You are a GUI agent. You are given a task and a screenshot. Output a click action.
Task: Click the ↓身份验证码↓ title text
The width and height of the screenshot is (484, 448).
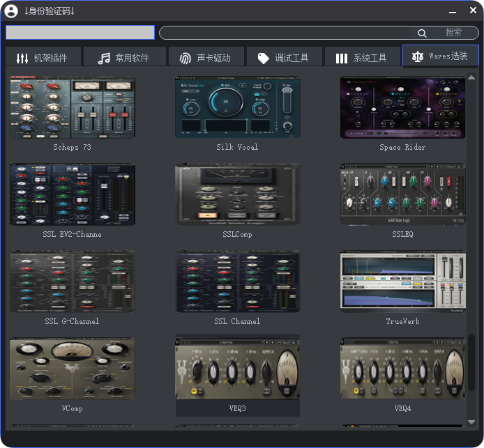point(50,11)
